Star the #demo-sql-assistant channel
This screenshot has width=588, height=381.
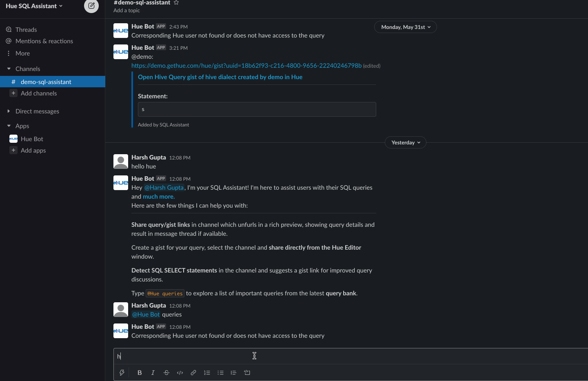[176, 2]
